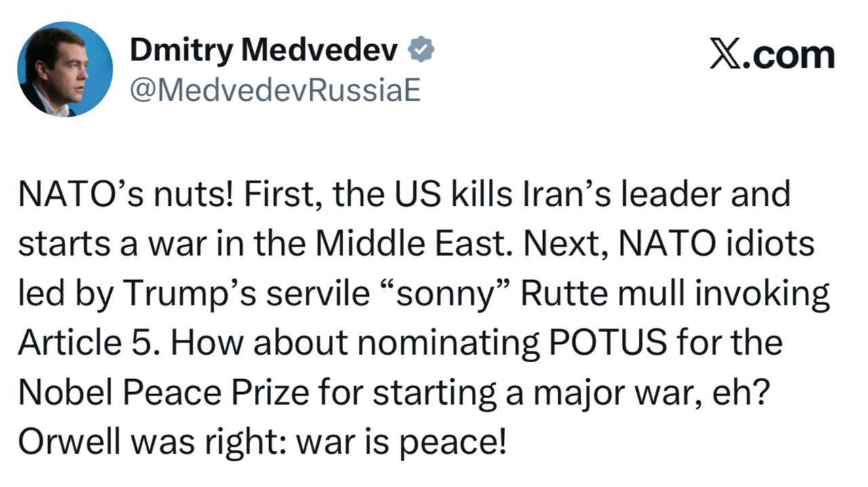Click the Dmitry Medvedev display name
The width and height of the screenshot is (868, 487).
click(264, 50)
